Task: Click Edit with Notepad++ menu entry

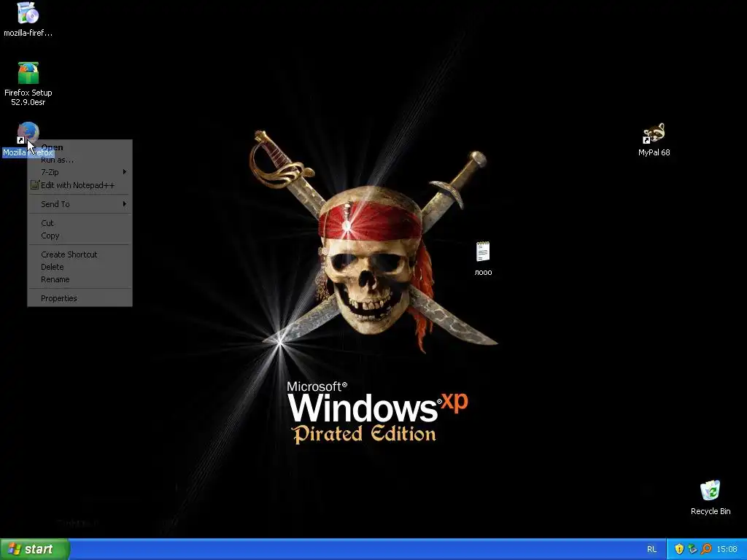Action: click(x=80, y=185)
